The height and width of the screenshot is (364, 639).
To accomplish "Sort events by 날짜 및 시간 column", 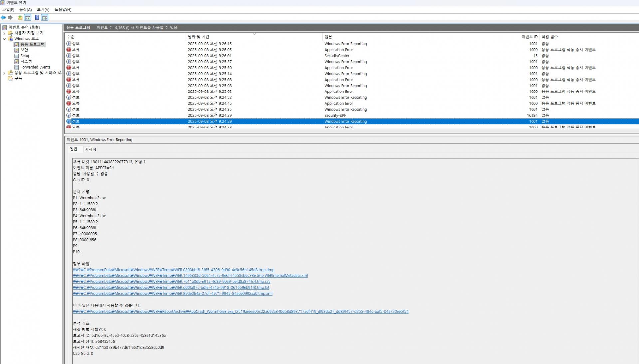I will click(x=199, y=37).
